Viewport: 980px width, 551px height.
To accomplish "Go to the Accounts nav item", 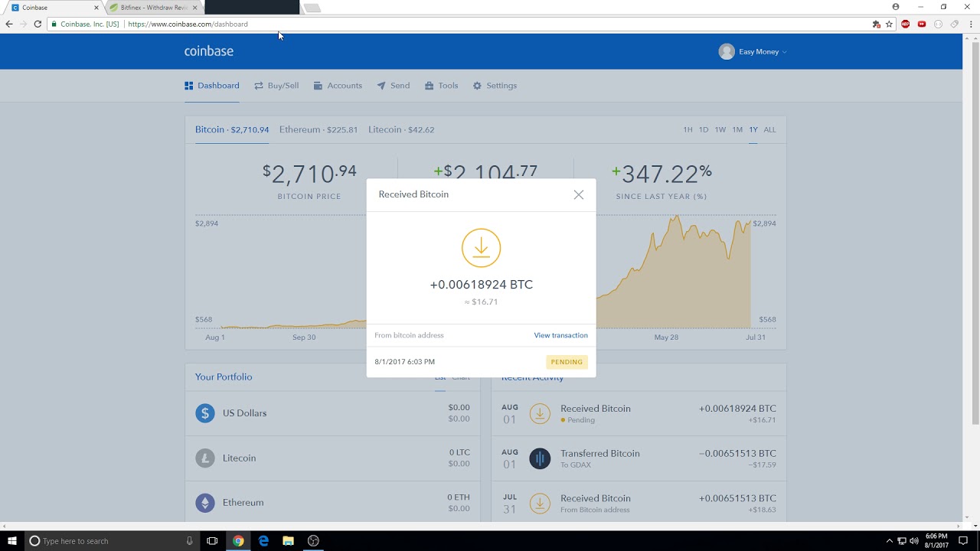I will tap(338, 86).
